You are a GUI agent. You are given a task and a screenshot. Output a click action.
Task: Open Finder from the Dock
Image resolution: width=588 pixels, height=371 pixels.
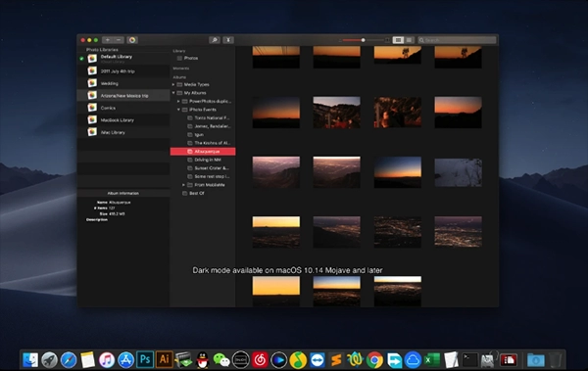30,360
